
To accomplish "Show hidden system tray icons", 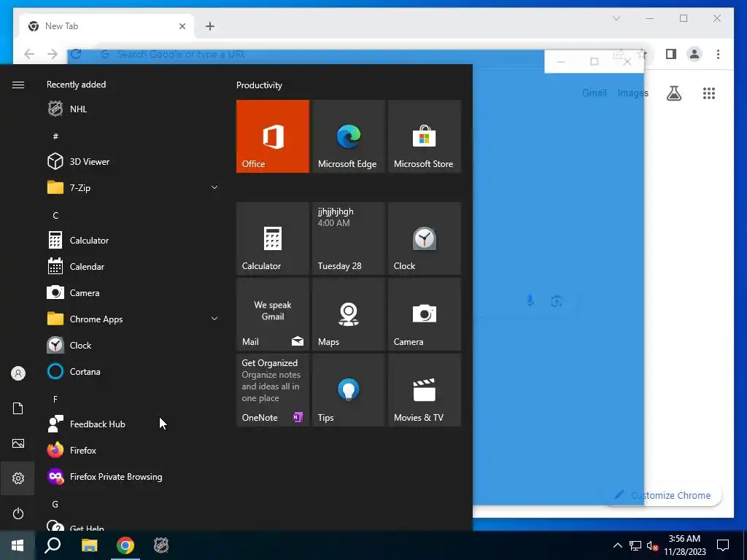I will pos(617,545).
